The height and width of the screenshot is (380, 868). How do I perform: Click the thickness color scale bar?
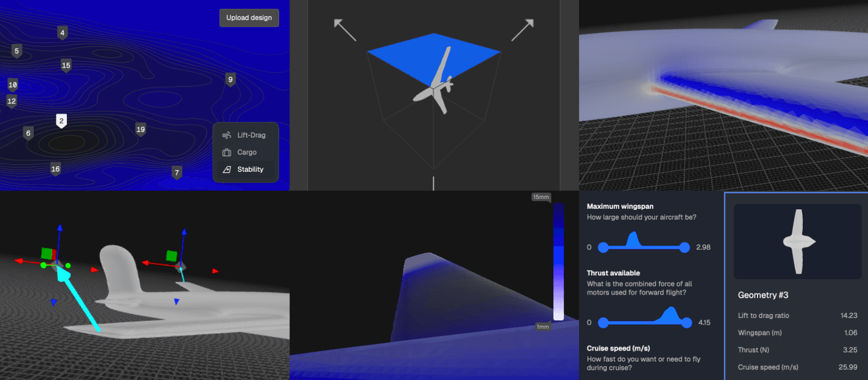click(x=558, y=262)
